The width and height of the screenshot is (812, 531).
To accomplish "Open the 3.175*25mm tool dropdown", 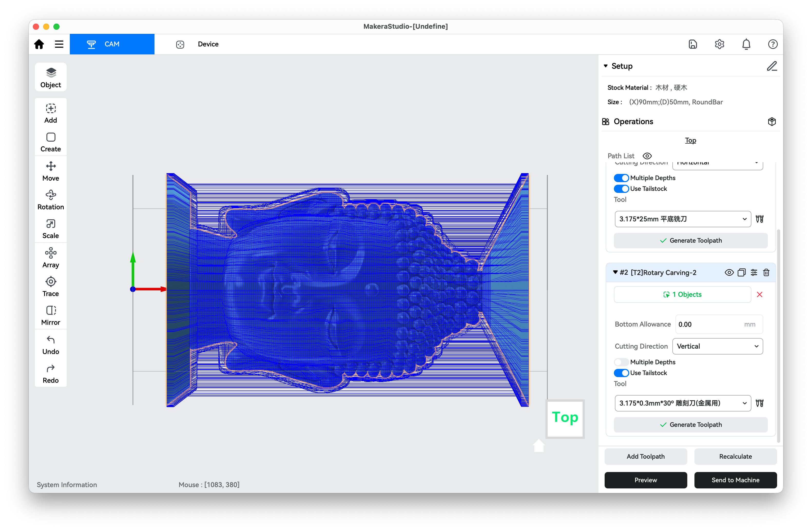I will tap(683, 219).
